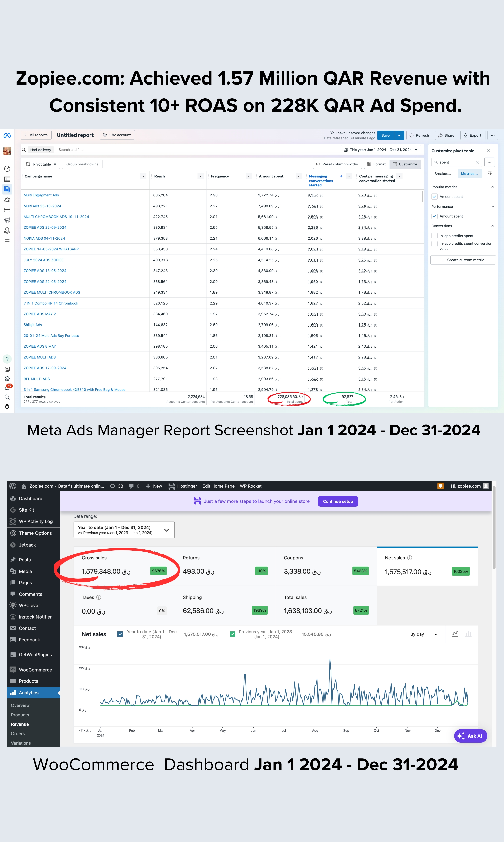Open the account overview gauge icon in Meta sidebar
Image resolution: width=504 pixels, height=842 pixels.
pos(7,169)
